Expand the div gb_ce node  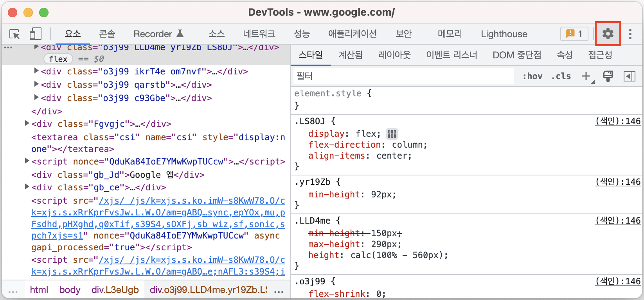[x=27, y=186]
